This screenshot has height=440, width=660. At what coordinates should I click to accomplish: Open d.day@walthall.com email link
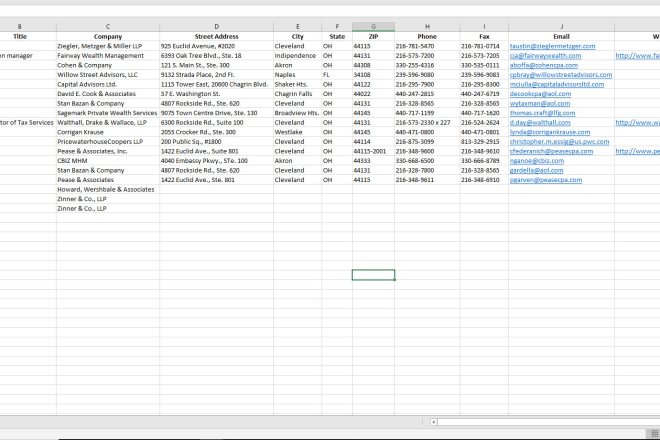coord(540,123)
